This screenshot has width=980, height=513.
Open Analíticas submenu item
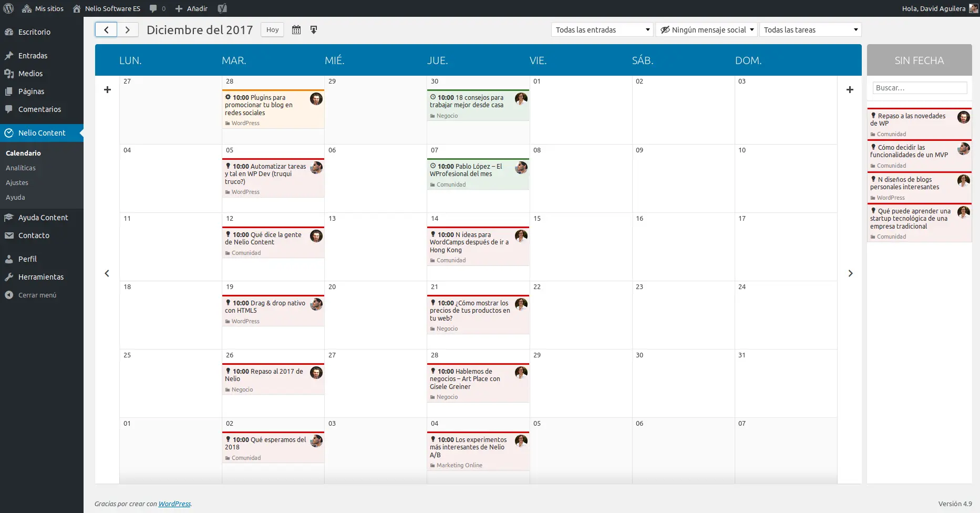(x=20, y=168)
